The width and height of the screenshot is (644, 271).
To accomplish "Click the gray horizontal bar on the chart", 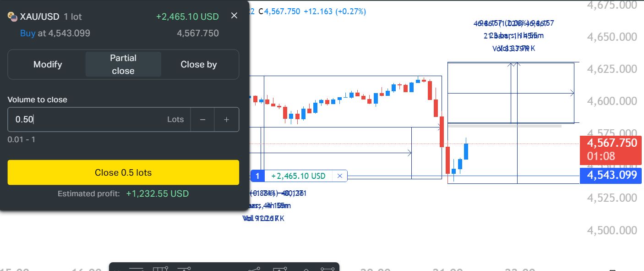I will coord(504,126).
